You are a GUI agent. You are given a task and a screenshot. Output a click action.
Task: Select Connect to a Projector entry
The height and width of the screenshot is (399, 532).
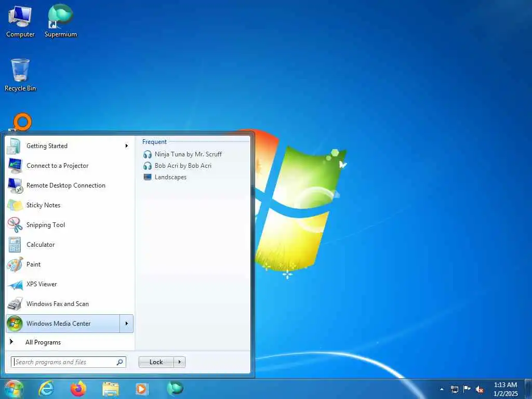coord(70,166)
